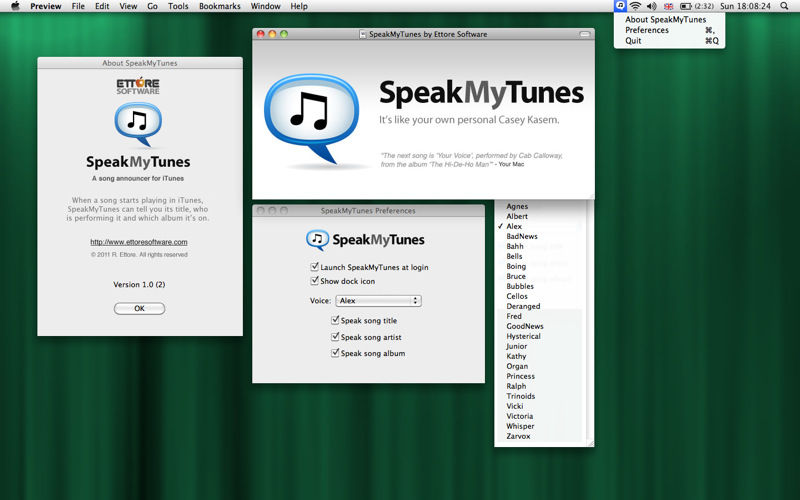Screen dimensions: 800x500
Task: Open the Go menu
Action: click(152, 6)
